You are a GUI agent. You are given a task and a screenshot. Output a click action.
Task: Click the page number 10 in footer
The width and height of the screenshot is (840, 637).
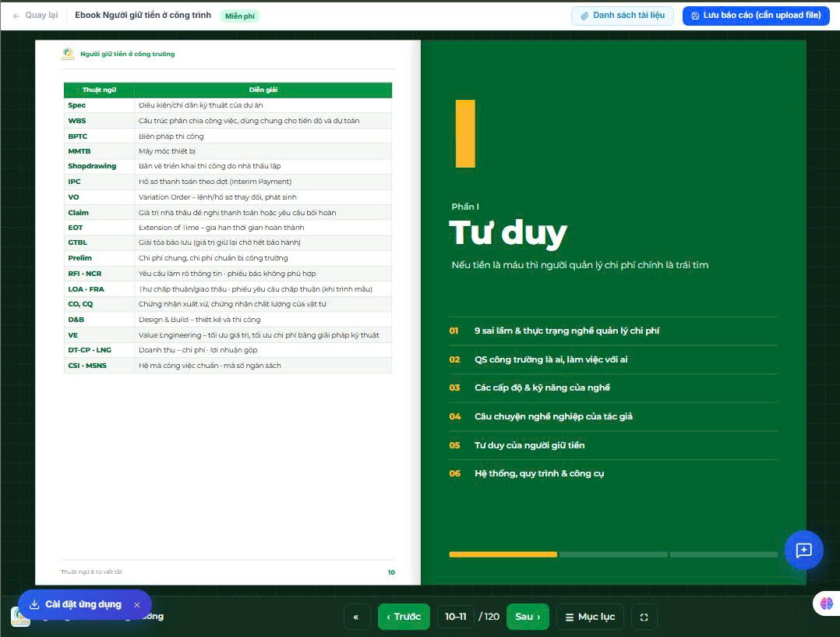pyautogui.click(x=391, y=572)
